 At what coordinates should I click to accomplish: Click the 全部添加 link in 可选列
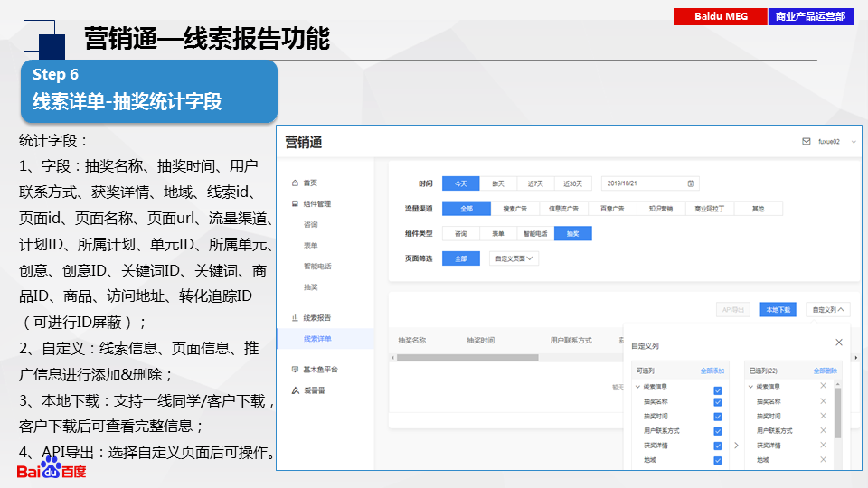point(712,371)
